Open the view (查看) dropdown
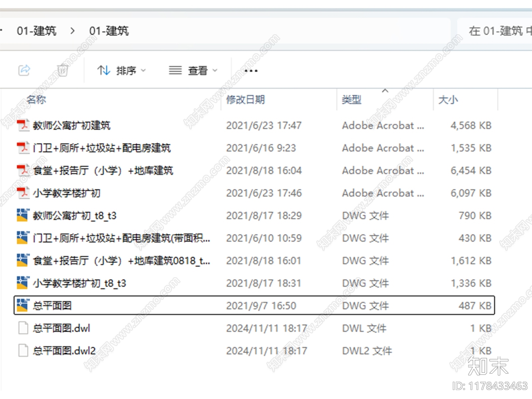The image size is (532, 399). click(x=193, y=71)
